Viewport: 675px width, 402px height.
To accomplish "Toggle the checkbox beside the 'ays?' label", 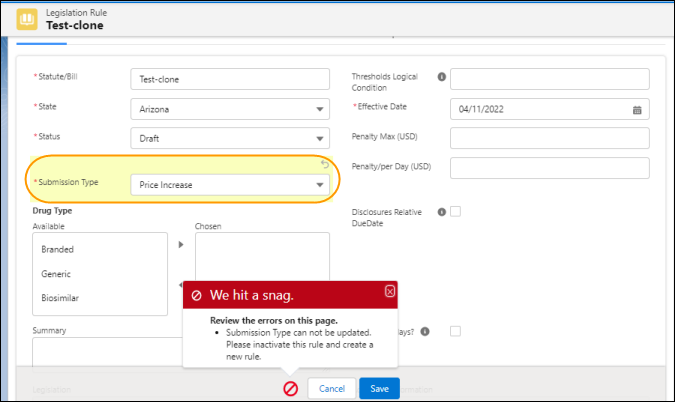I will (455, 331).
